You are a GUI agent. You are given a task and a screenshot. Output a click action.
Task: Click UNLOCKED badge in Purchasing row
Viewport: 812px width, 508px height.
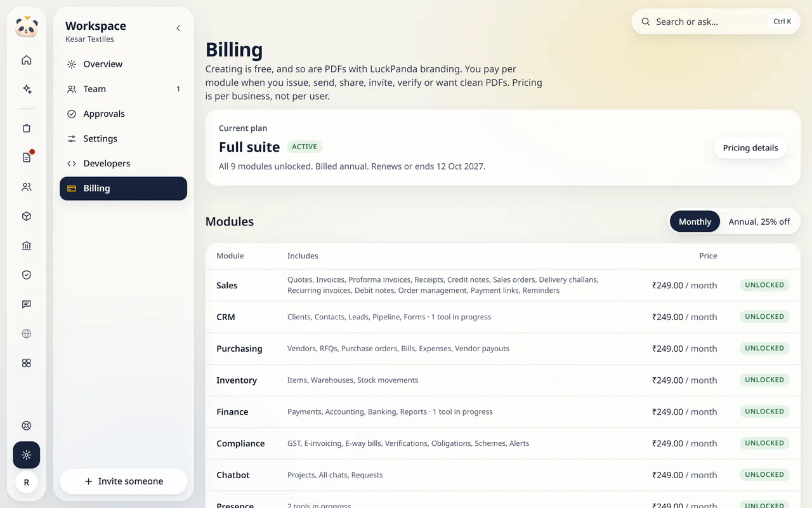point(764,348)
